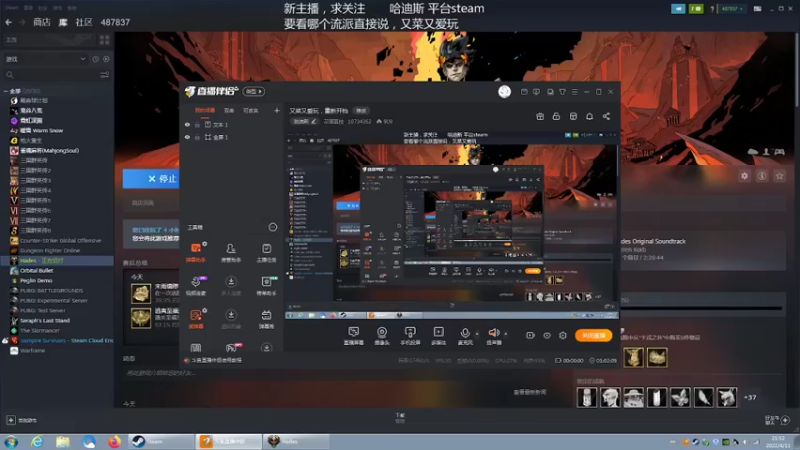The width and height of the screenshot is (800, 450).
Task: Open the screen-mode pill button beside live companion logo
Action: coord(254,91)
